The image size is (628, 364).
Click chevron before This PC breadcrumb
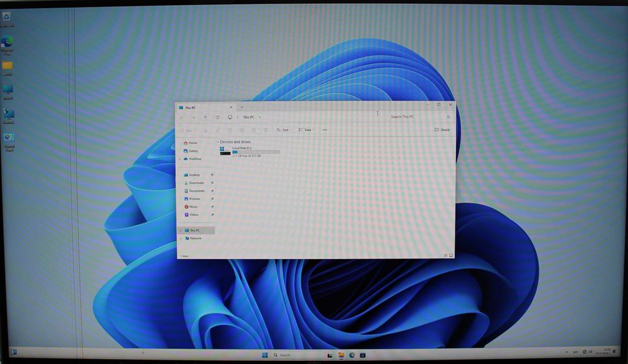tap(237, 117)
